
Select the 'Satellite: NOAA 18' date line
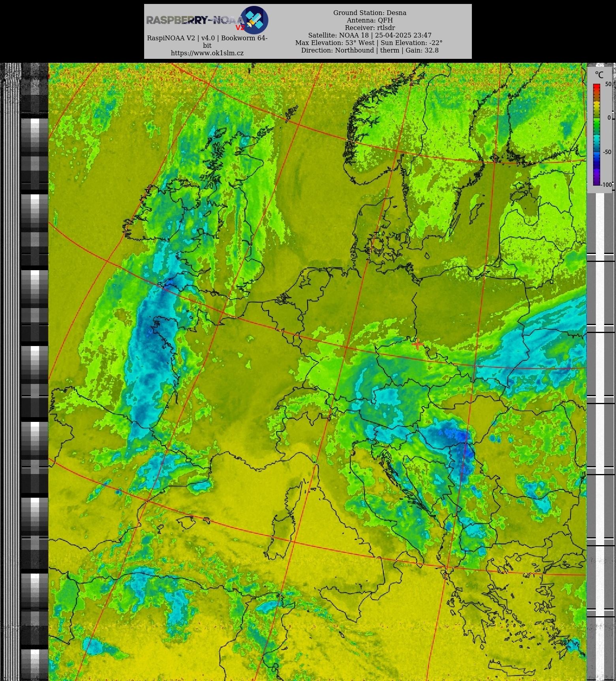click(370, 35)
